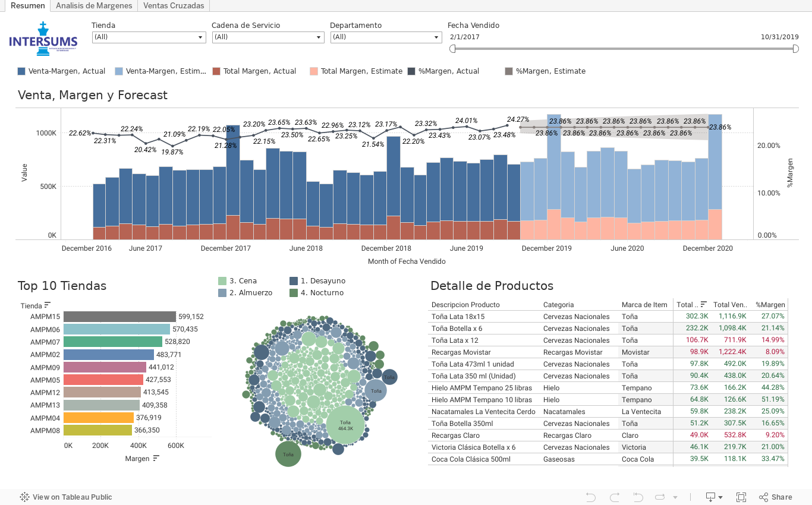Open the Tienda dropdown filter
The height and width of the screenshot is (505, 812).
pos(149,37)
